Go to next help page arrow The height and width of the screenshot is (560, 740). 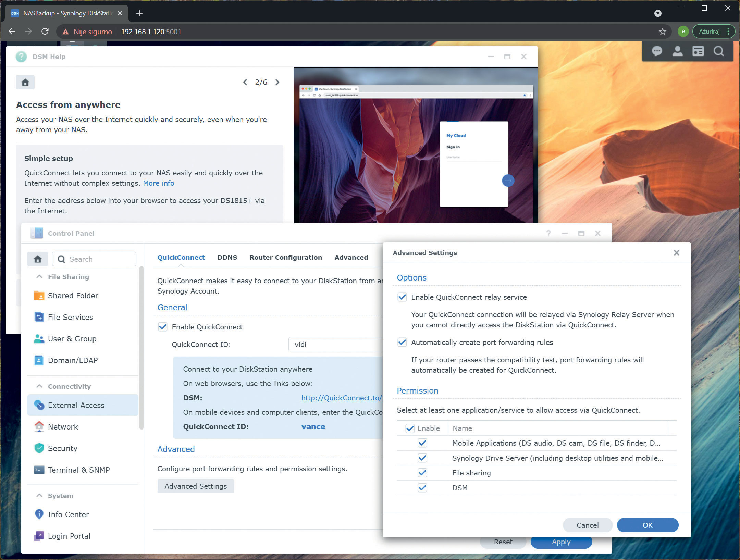pos(277,82)
